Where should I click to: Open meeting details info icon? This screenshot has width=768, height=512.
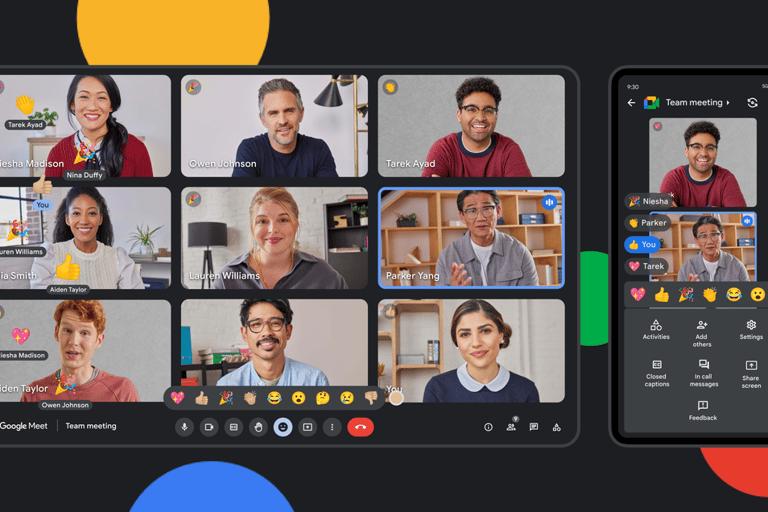point(488,427)
